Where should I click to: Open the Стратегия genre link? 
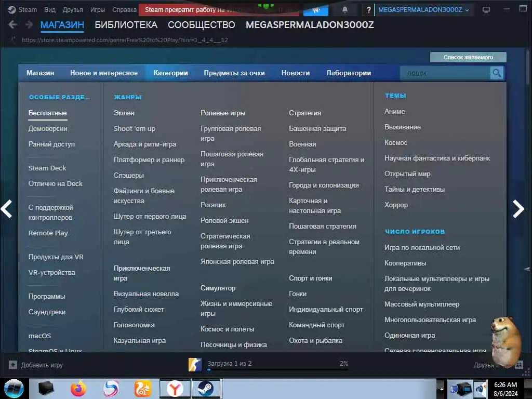point(305,113)
